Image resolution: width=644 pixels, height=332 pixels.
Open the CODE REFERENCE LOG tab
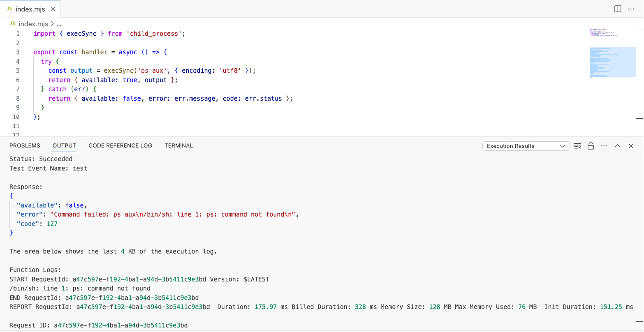[x=120, y=145]
